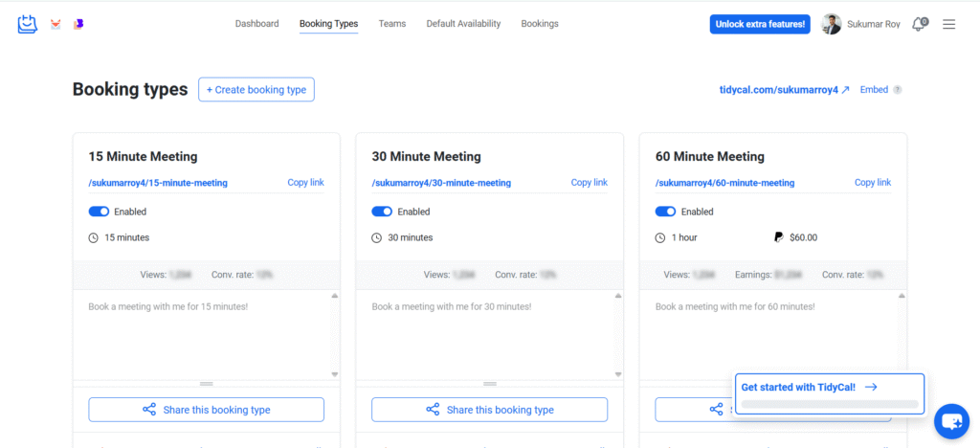Click the 30 minute description scroll-up arrow

[618, 296]
